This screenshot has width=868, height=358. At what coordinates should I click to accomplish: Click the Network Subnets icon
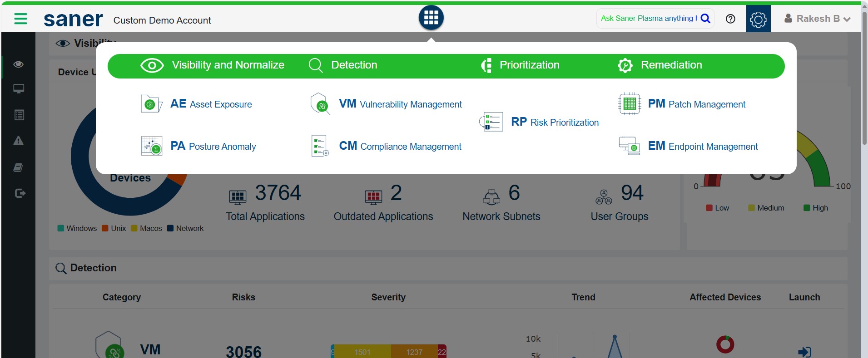tap(491, 197)
